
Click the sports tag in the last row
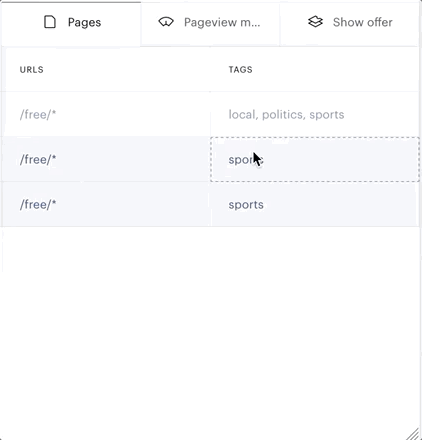click(246, 205)
